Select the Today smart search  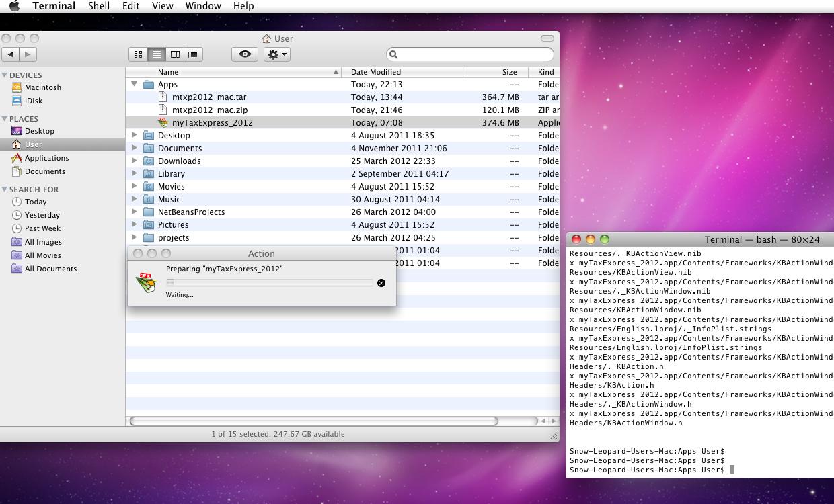(x=35, y=202)
